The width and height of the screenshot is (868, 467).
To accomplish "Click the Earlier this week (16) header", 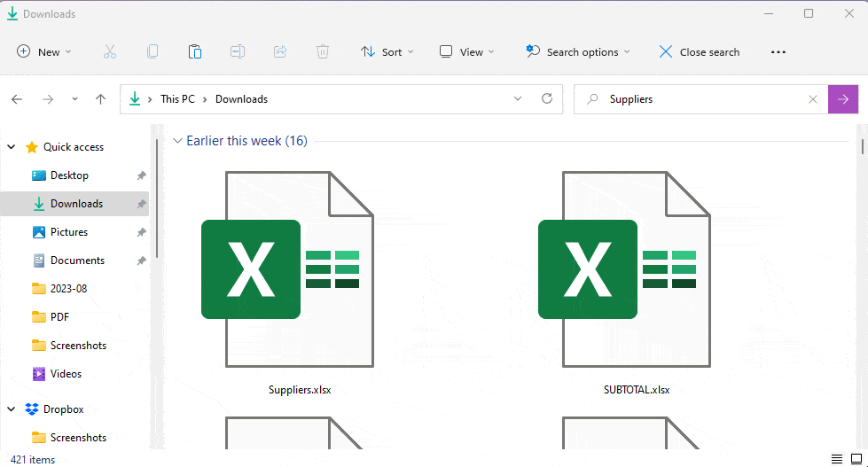I will pyautogui.click(x=246, y=141).
